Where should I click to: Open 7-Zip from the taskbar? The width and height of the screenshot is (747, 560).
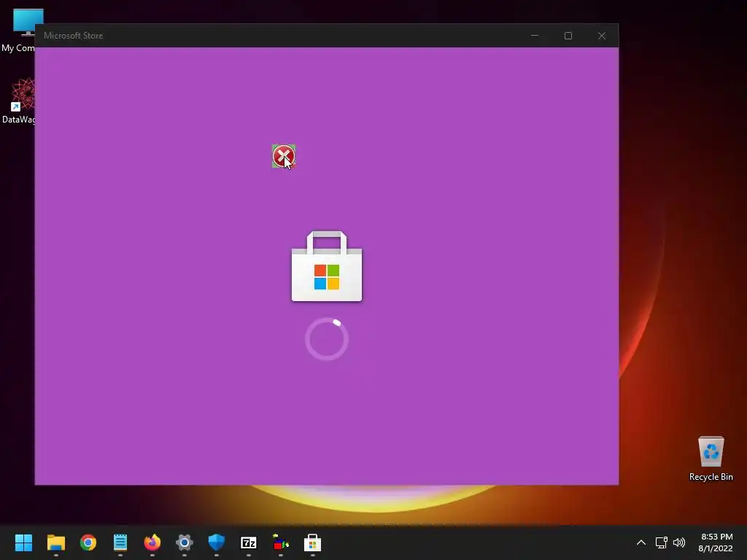[248, 542]
